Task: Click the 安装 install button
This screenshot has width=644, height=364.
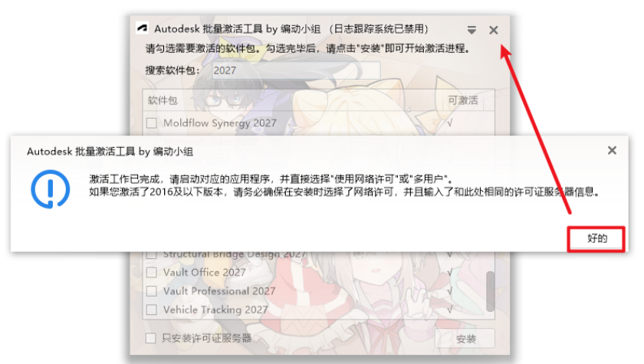Action: (x=465, y=339)
